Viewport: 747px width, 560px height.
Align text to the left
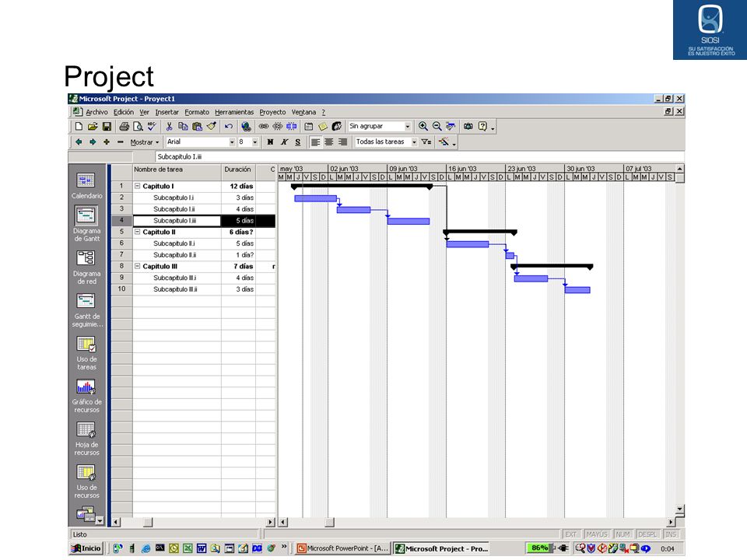[x=315, y=142]
